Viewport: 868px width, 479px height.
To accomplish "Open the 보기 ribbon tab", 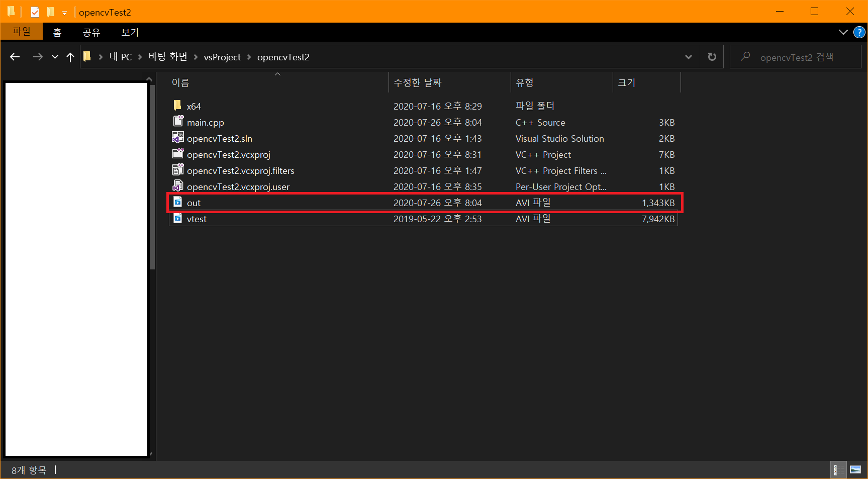I will [x=130, y=32].
